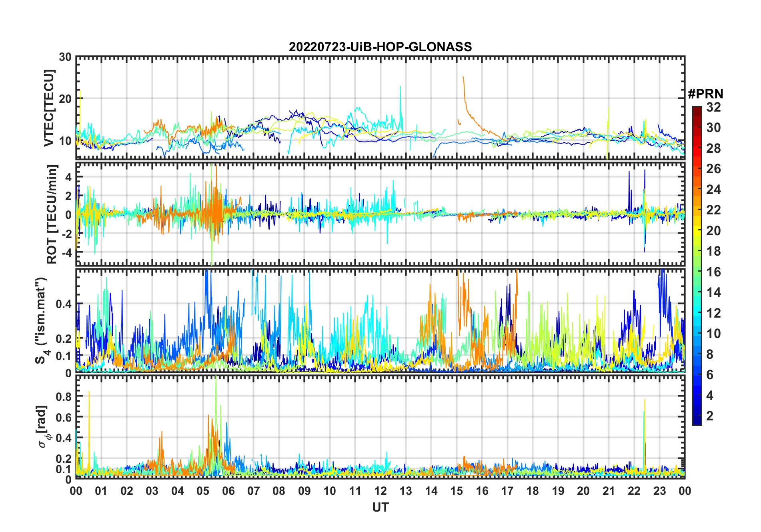Select colorbar tick label 28
Screen dimensions: 761x532
point(713,148)
